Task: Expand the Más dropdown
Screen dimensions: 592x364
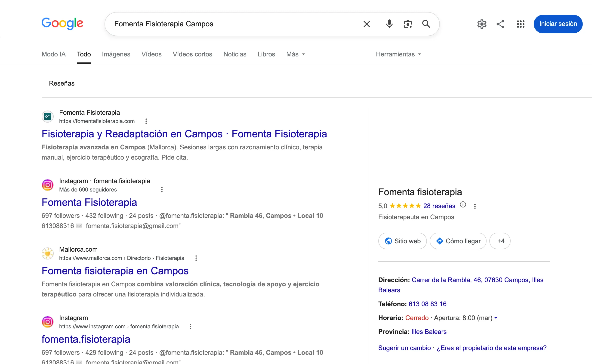Action: pos(295,54)
